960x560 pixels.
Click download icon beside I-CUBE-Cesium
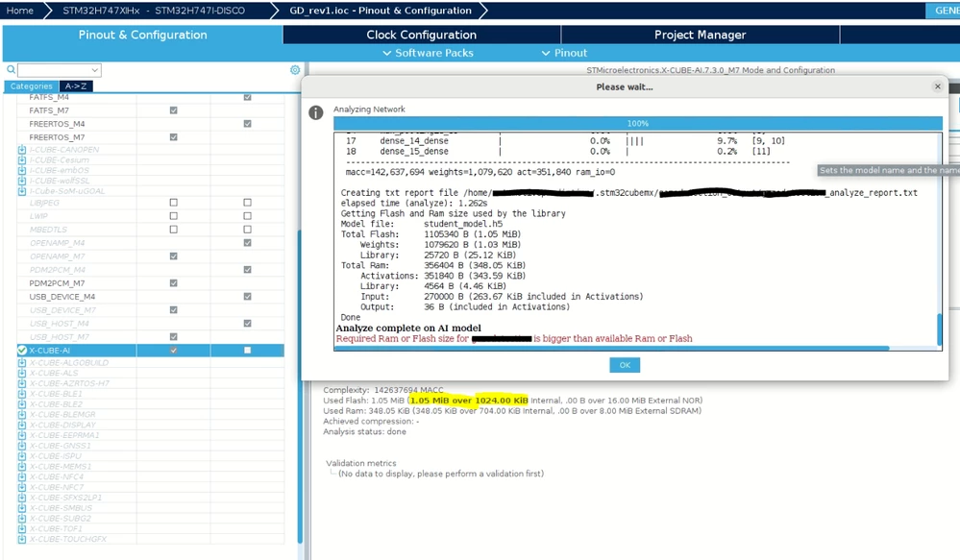22,160
